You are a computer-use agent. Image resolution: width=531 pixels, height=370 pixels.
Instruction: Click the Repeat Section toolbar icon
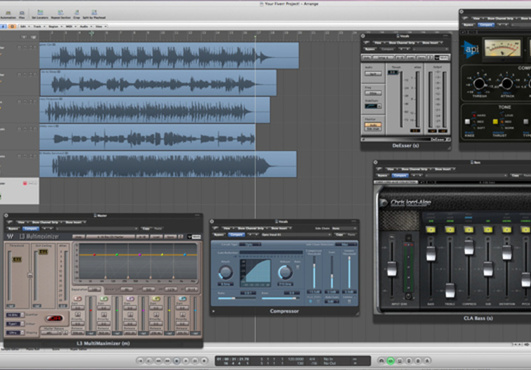tap(61, 14)
